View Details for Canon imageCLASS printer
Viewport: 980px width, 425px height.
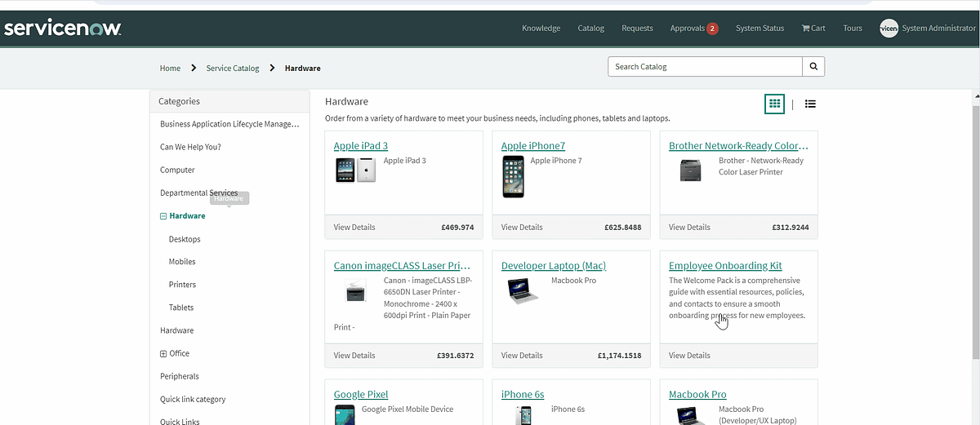click(354, 356)
